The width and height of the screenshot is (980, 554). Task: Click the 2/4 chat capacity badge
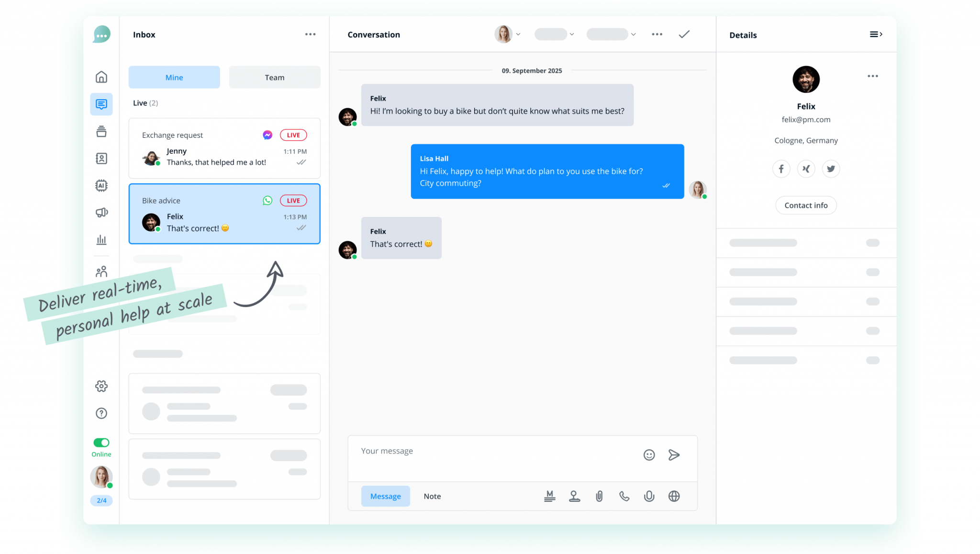(x=101, y=500)
